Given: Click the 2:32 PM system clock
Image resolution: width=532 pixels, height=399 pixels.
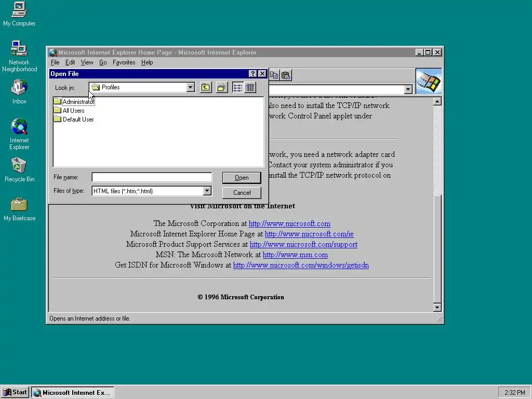Looking at the screenshot, I should [x=514, y=393].
